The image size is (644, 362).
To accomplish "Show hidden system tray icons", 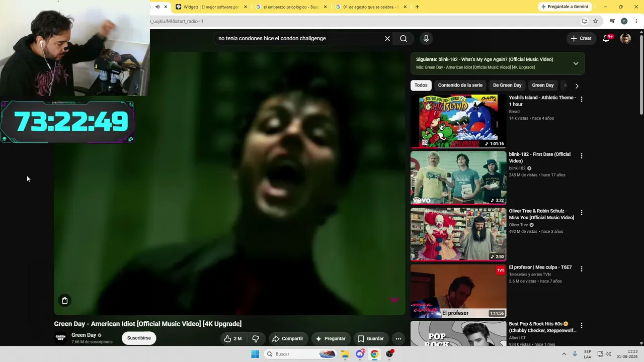I will click(563, 354).
